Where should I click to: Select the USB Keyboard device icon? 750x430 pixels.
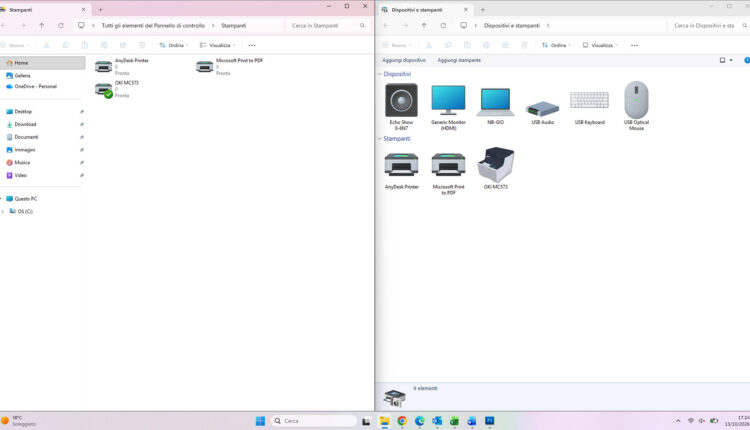[x=589, y=100]
